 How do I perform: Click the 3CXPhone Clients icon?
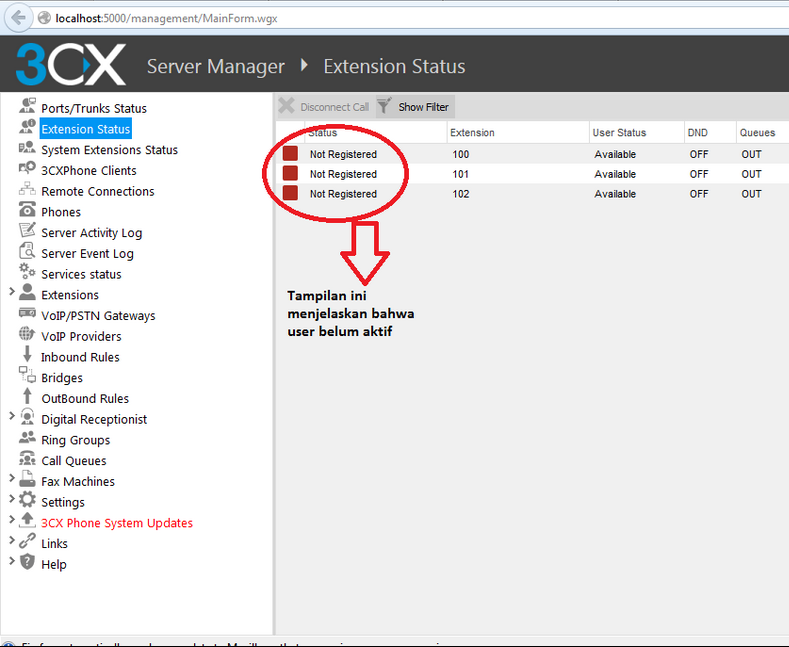(x=27, y=168)
